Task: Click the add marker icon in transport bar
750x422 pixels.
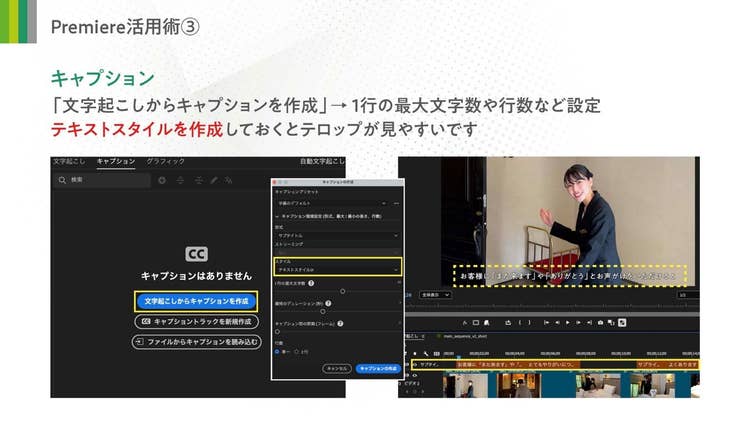Action: [x=464, y=323]
